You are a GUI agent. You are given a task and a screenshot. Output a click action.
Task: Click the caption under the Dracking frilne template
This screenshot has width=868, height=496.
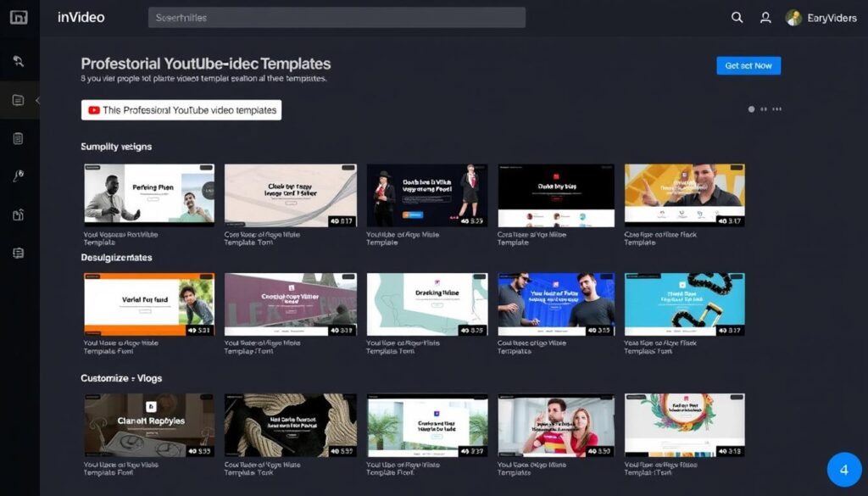[403, 347]
